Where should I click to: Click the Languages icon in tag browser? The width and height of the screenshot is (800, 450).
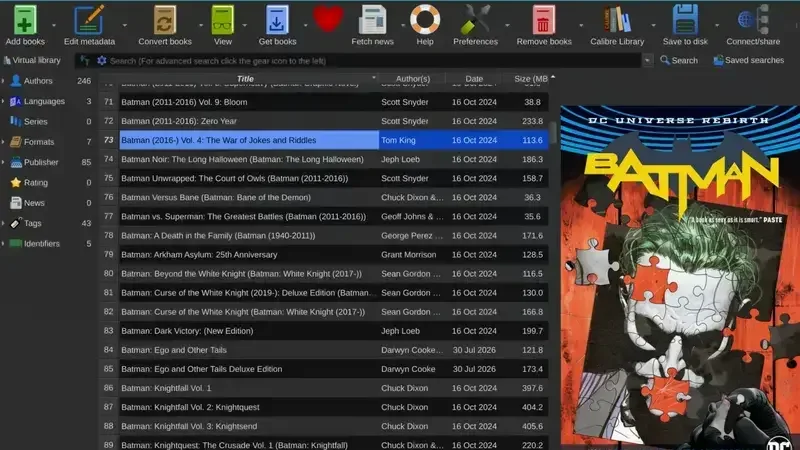[16, 101]
